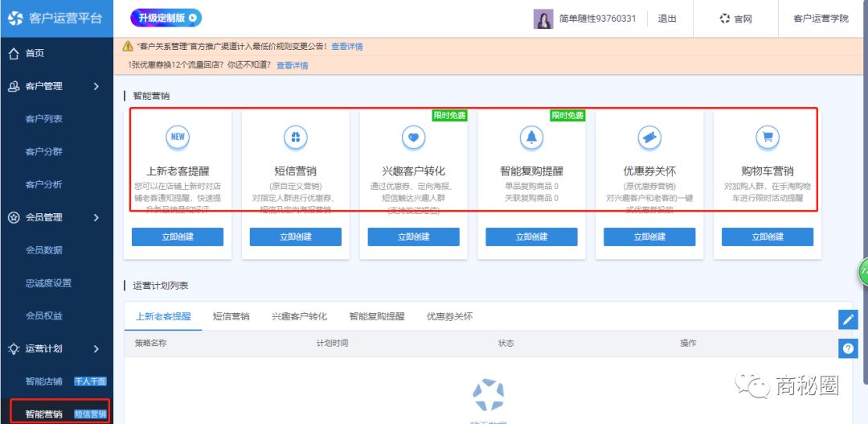The width and height of the screenshot is (868, 424).
Task: Click 立即创建 under 购物车营销
Action: click(768, 237)
